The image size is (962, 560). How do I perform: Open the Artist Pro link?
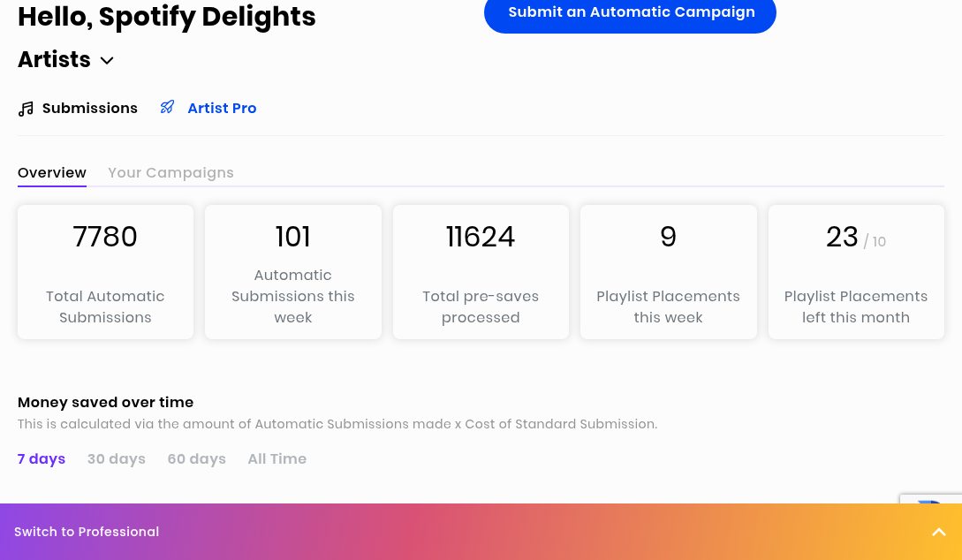pyautogui.click(x=222, y=109)
